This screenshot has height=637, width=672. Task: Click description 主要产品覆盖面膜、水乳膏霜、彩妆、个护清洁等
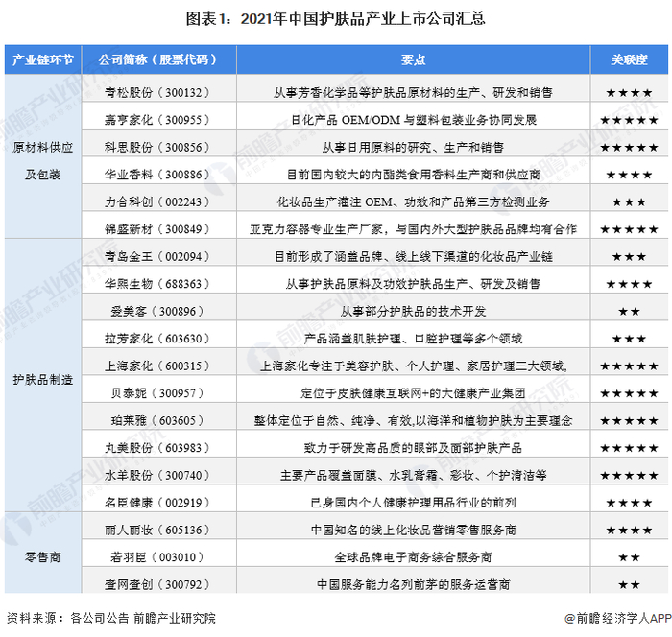tap(414, 475)
